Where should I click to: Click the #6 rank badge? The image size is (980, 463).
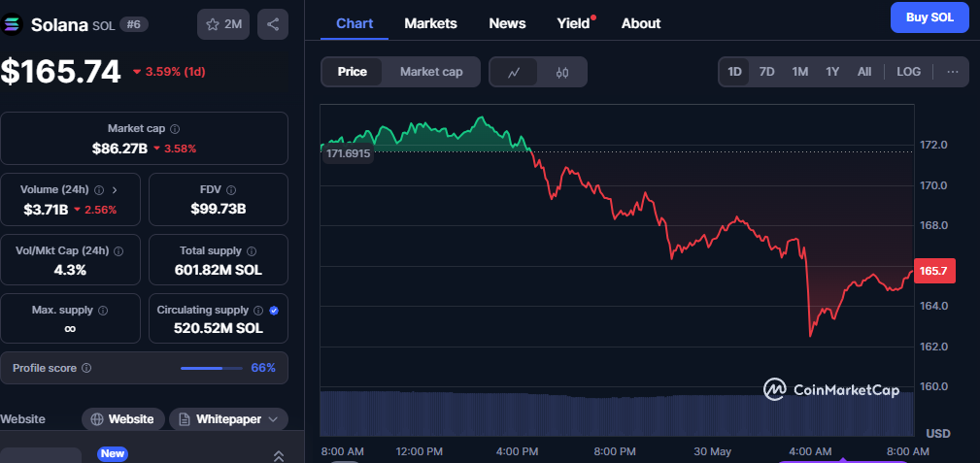(x=133, y=25)
